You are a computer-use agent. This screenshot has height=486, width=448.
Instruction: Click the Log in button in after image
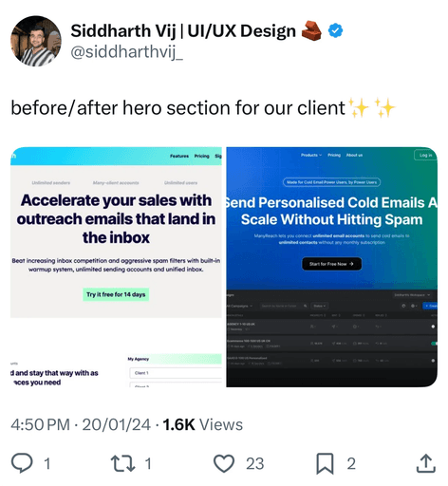pos(425,155)
